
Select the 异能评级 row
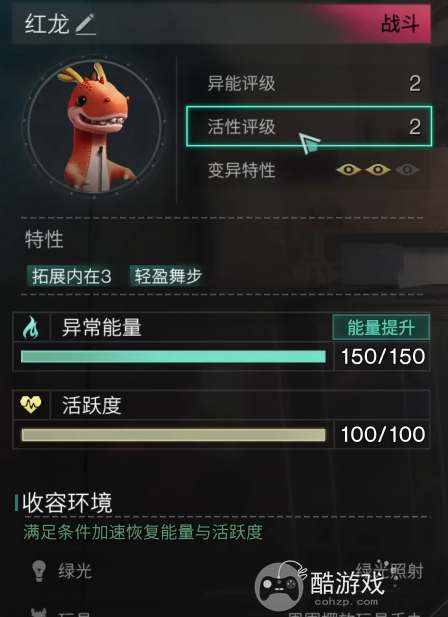314,83
